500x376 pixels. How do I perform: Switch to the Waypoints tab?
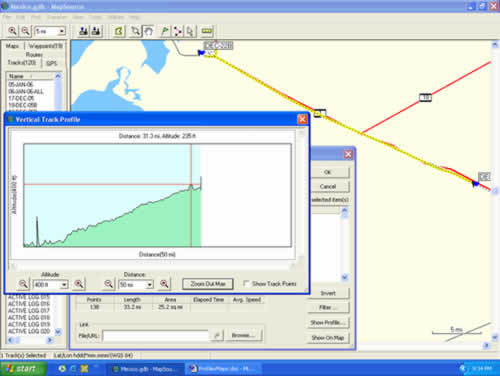tap(46, 46)
